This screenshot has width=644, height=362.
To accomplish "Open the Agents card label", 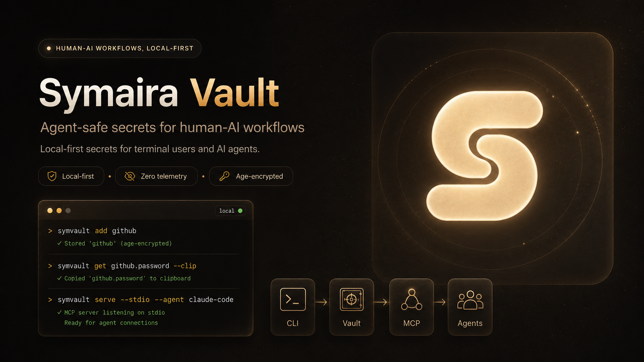I will point(470,324).
